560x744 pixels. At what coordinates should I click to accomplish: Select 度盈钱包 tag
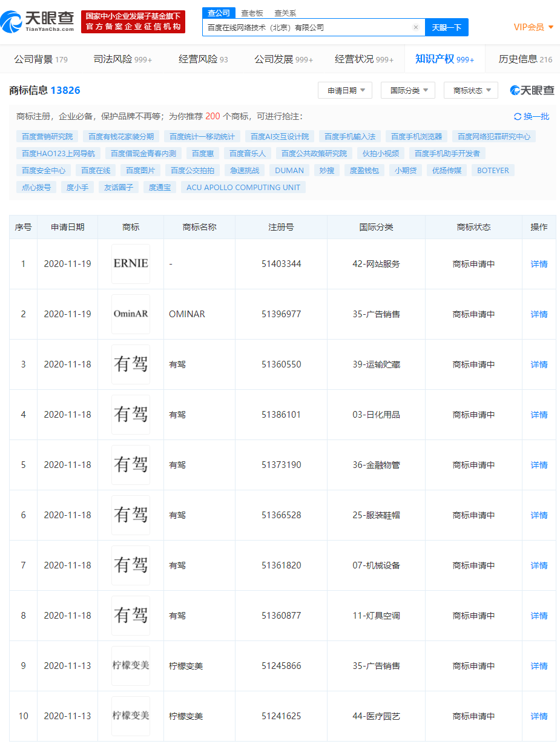(364, 171)
